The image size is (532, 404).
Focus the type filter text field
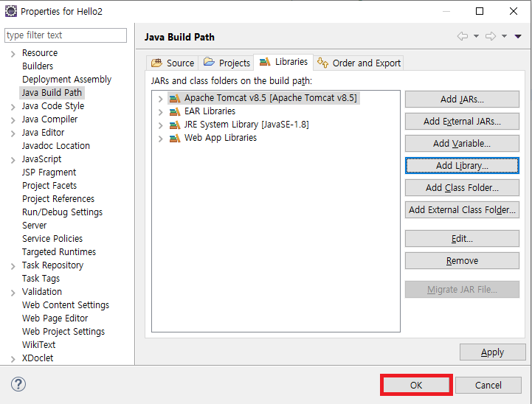tap(66, 35)
